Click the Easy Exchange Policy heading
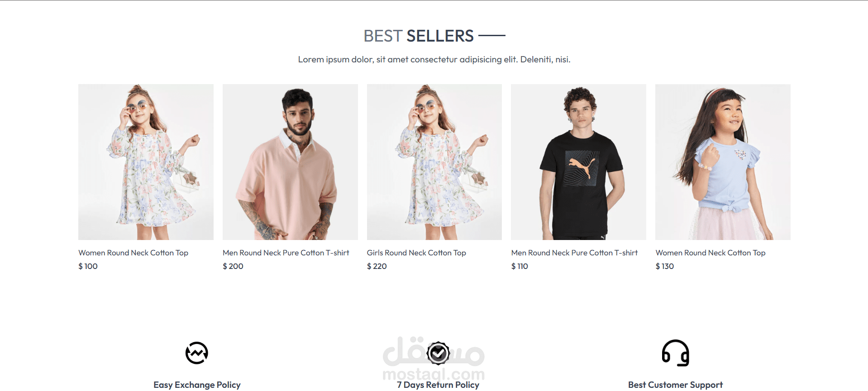Screen dimensions: 868x391 [197, 385]
